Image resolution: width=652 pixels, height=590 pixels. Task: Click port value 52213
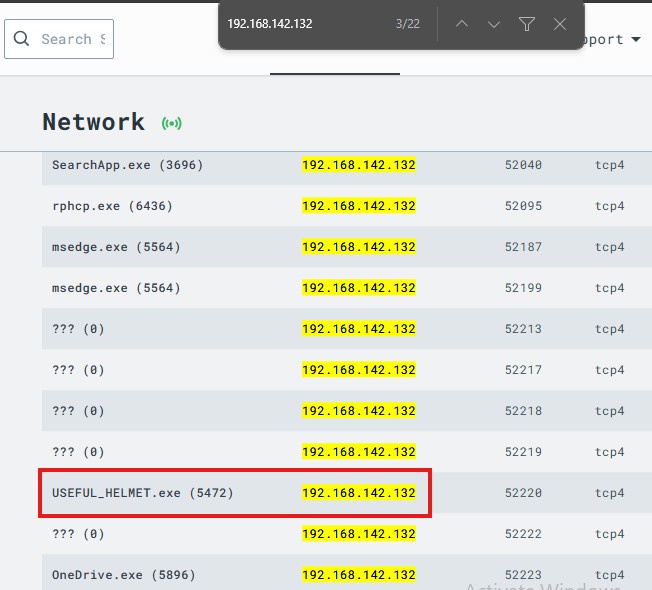coord(523,329)
